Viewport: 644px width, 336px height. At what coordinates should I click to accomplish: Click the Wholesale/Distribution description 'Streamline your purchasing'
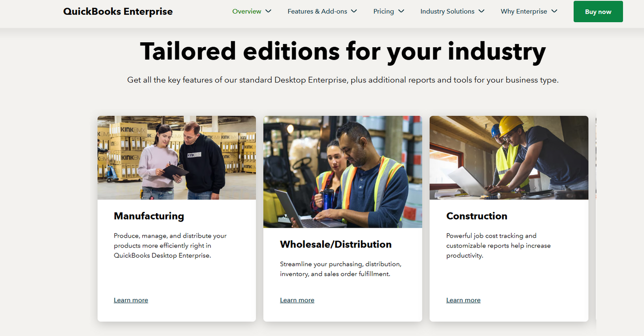click(340, 269)
